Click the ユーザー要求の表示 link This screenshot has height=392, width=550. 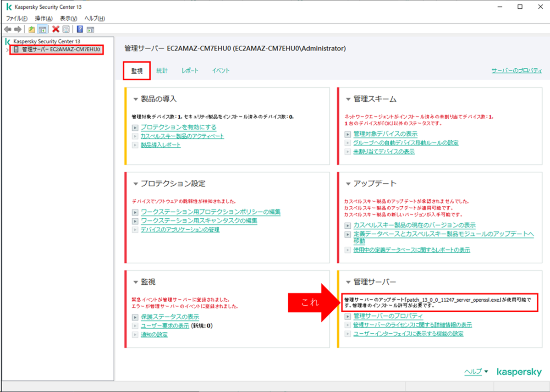click(x=165, y=326)
